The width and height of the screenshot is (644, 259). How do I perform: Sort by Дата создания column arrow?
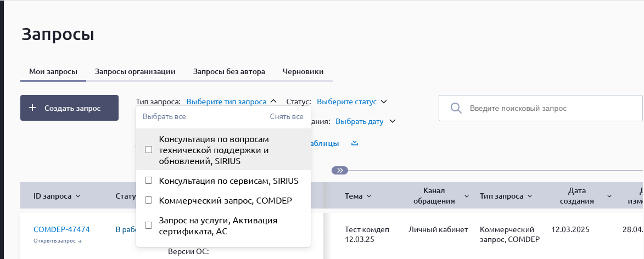pyautogui.click(x=609, y=196)
